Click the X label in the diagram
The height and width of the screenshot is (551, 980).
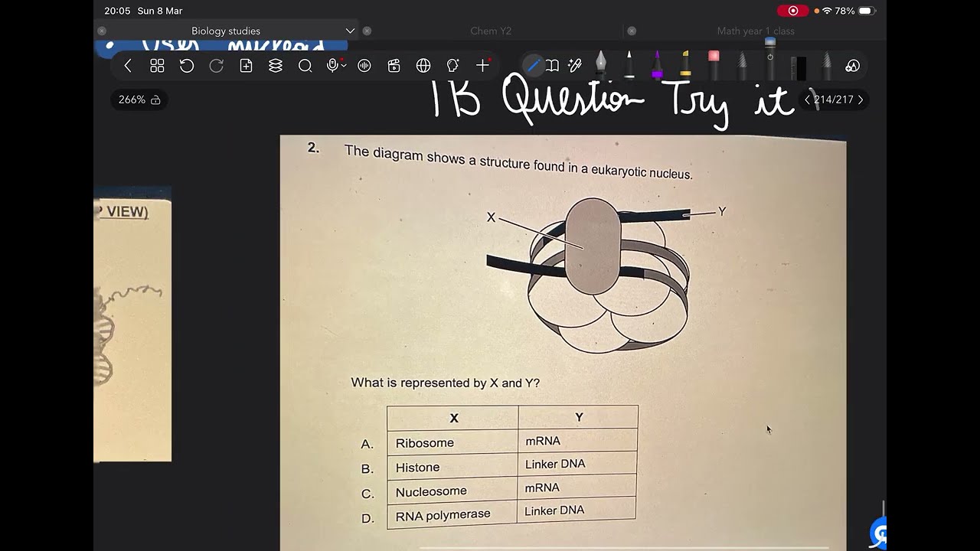[492, 217]
